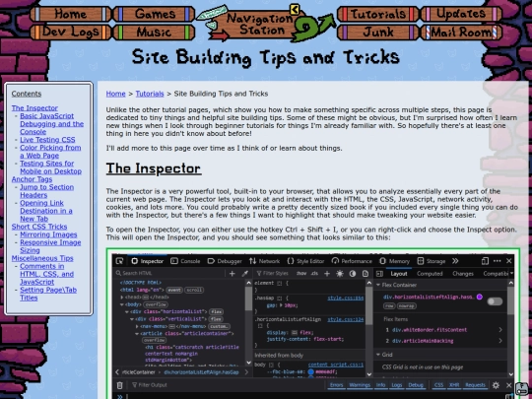Switch to the Console devtools tab
532x399 pixels.
click(185, 261)
